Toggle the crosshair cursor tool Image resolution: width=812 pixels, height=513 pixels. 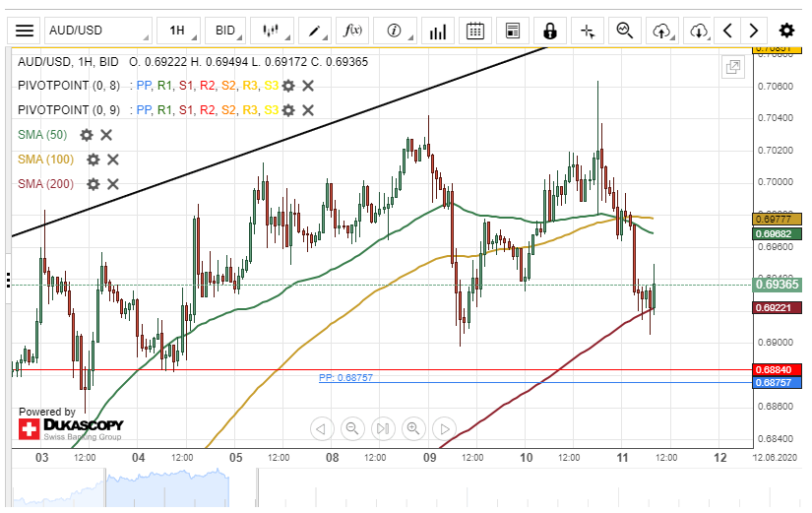click(x=588, y=31)
